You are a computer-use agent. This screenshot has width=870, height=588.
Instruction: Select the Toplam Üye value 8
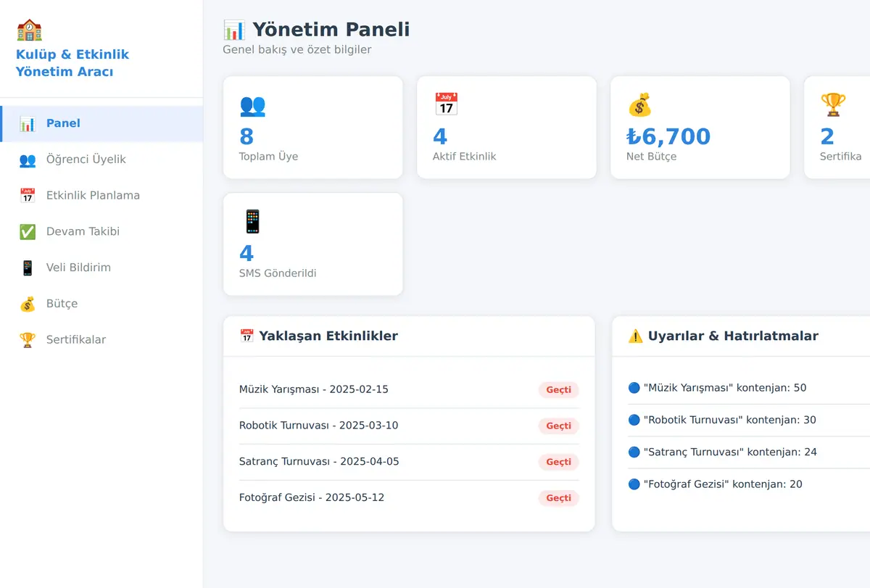246,136
